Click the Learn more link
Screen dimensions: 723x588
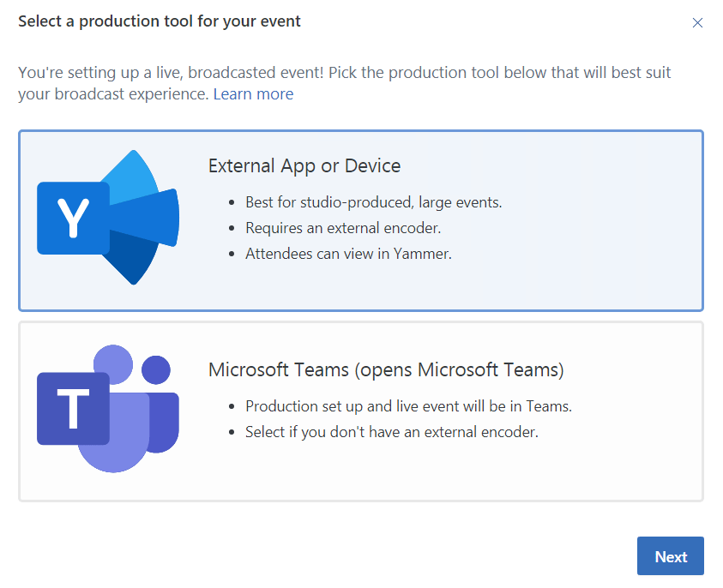pyautogui.click(x=253, y=93)
